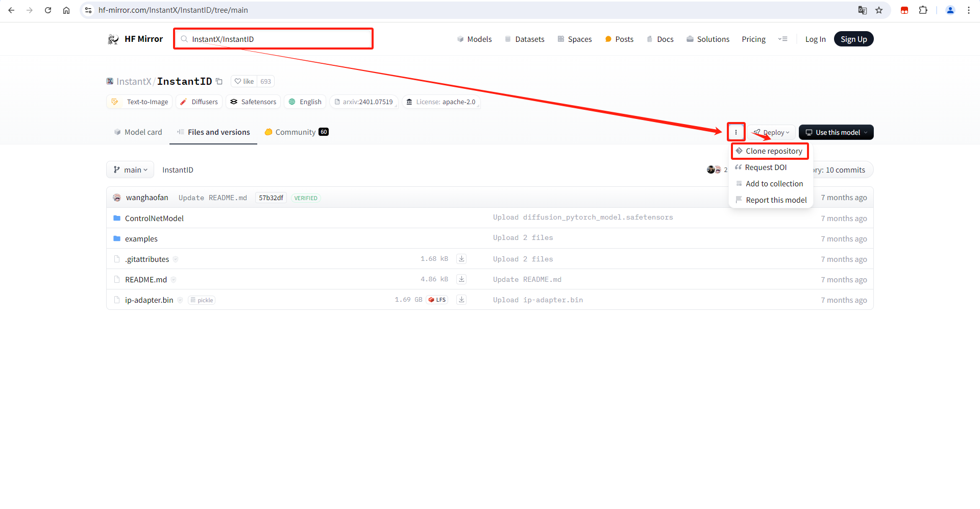Open browser extensions puzzle icon

click(x=923, y=10)
